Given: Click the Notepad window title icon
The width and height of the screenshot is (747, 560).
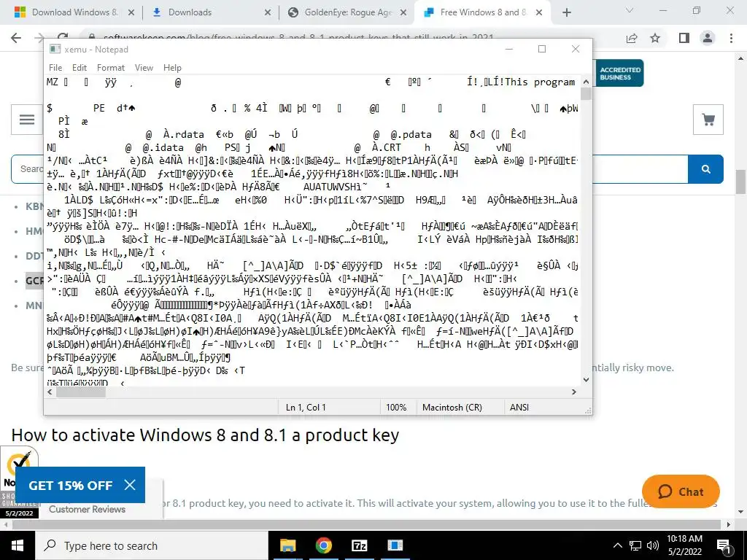Looking at the screenshot, I should pyautogui.click(x=55, y=49).
